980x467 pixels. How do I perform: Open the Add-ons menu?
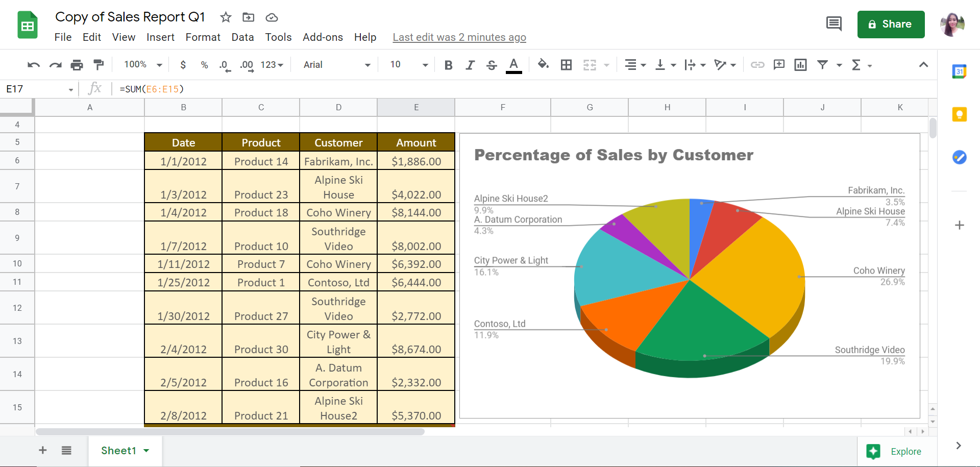[x=323, y=37]
